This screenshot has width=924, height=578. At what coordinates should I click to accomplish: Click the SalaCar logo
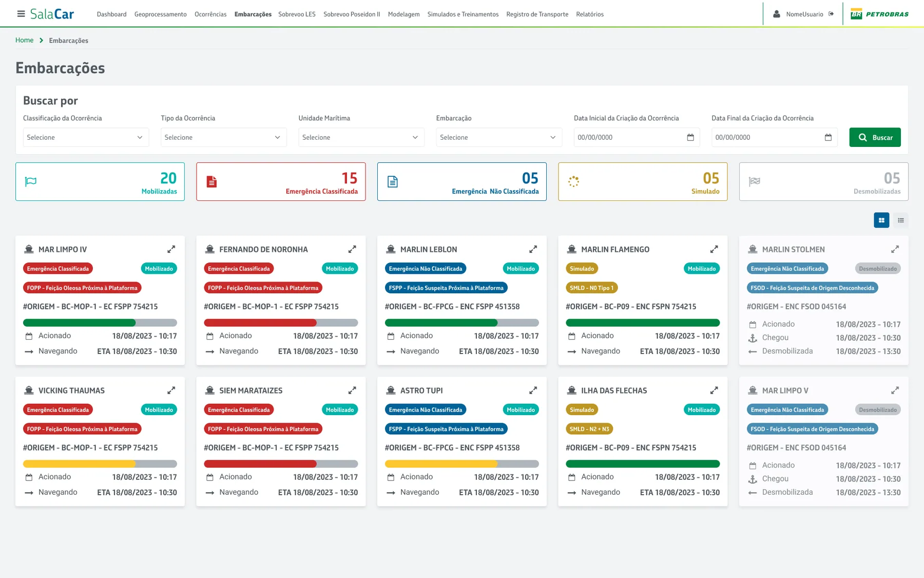(52, 14)
